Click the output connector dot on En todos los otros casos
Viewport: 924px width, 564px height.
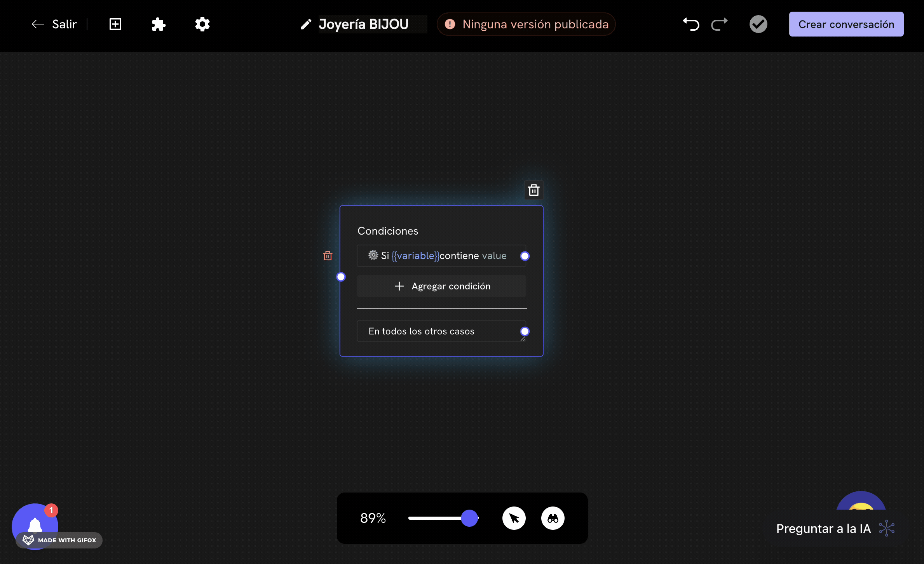click(x=525, y=331)
